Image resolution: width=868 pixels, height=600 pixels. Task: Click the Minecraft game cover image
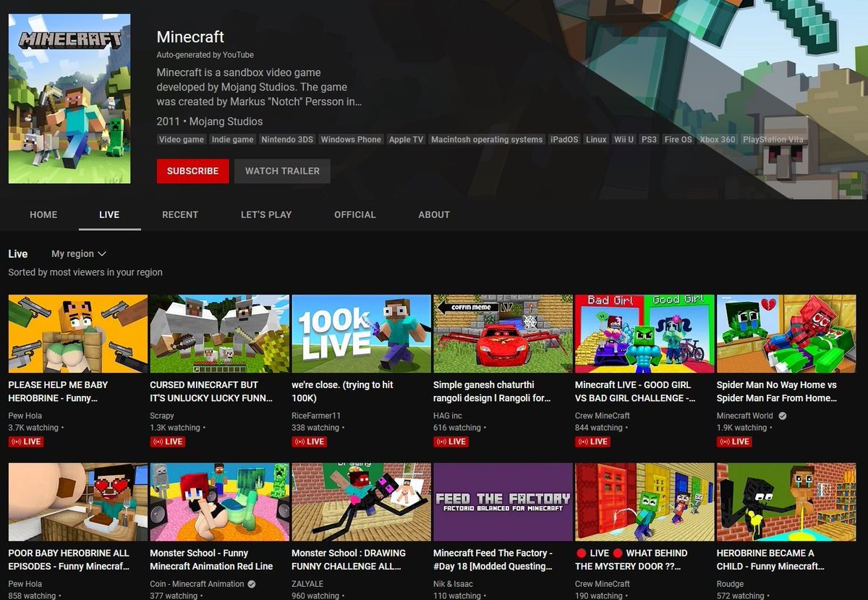69,98
